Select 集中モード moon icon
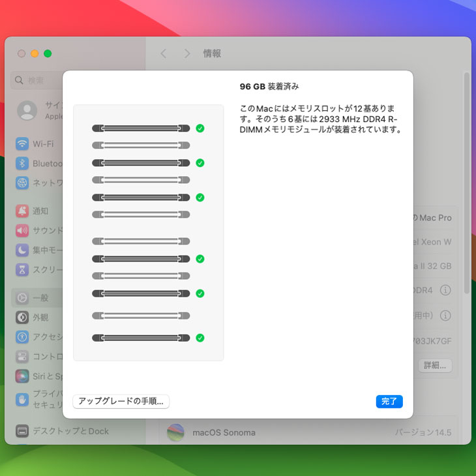The image size is (476, 476). pos(22,250)
